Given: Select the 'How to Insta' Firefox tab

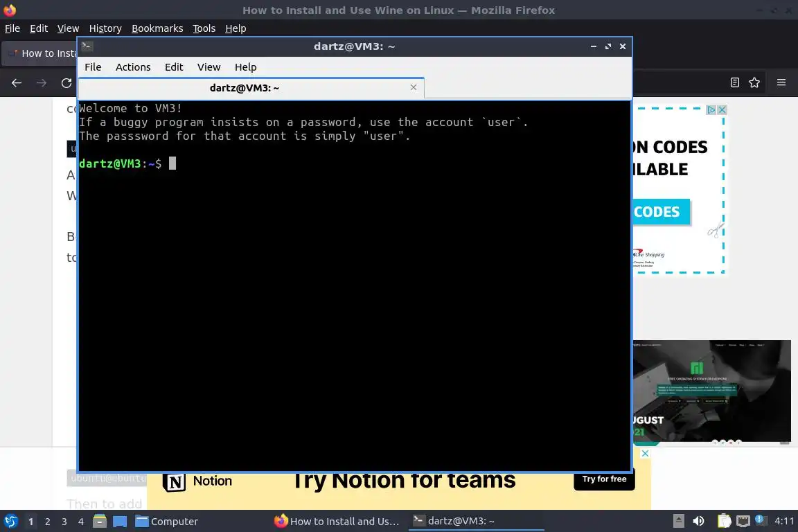Looking at the screenshot, I should pos(40,53).
